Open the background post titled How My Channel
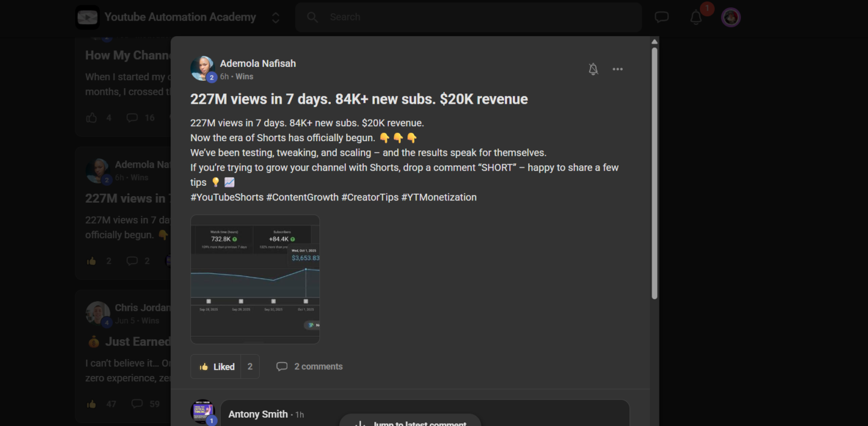 click(128, 55)
